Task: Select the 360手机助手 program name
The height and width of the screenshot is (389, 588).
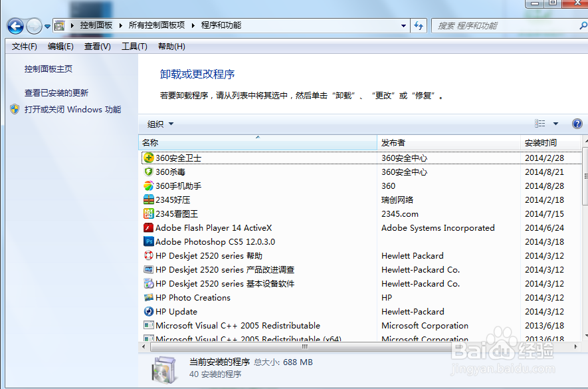Action: (179, 186)
